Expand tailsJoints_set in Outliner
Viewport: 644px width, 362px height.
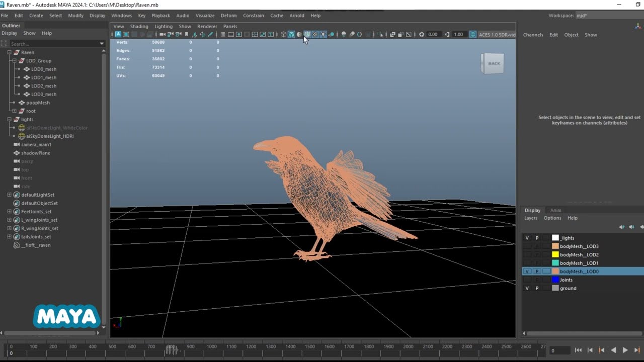click(x=9, y=237)
